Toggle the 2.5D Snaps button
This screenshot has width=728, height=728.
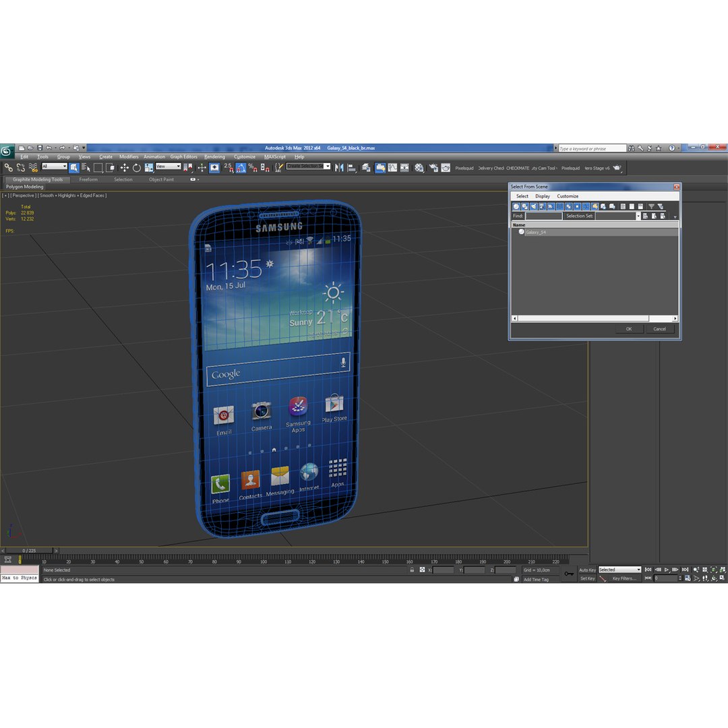[229, 168]
